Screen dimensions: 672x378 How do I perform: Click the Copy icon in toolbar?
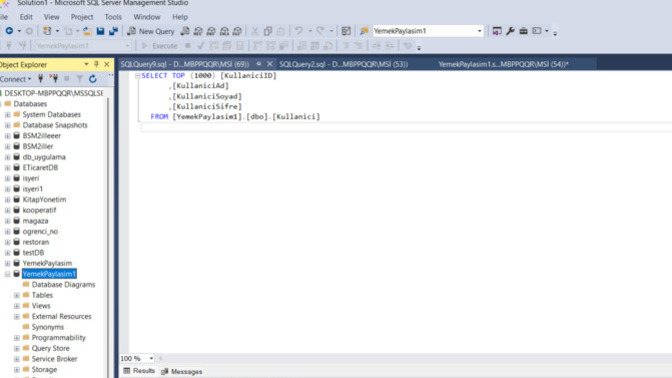[x=268, y=31]
